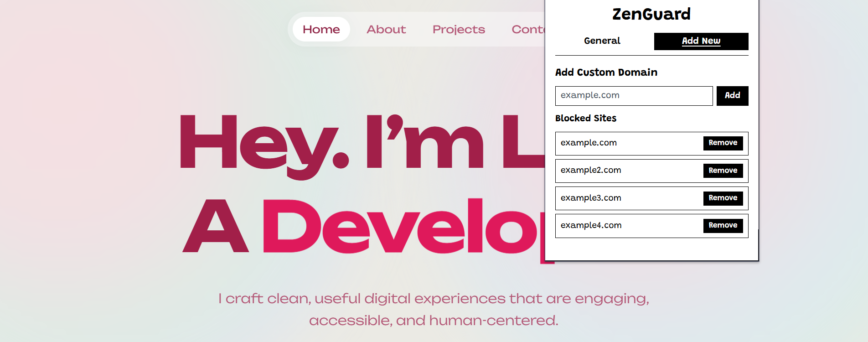Select the Add New tab
The image size is (868, 342).
pos(701,41)
